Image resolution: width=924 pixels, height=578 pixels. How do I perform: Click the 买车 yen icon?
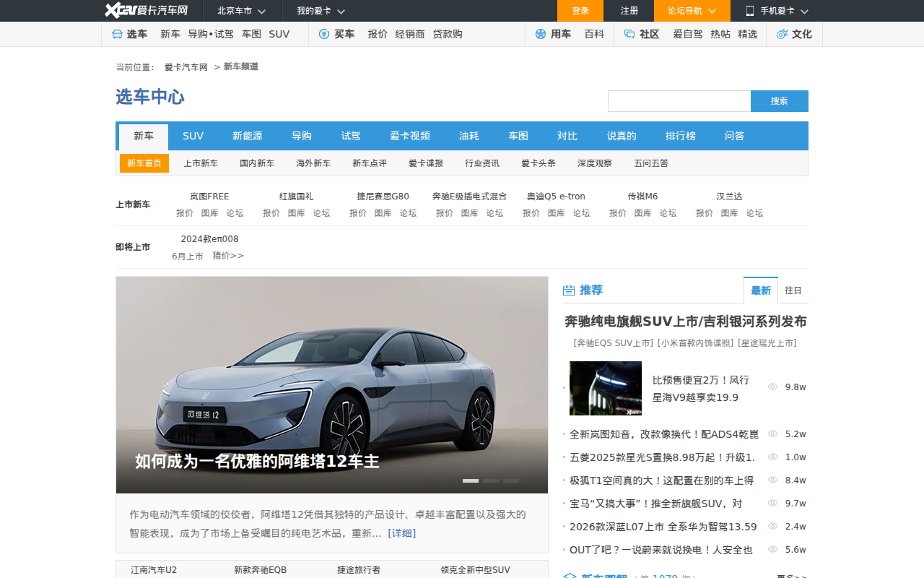(x=324, y=34)
